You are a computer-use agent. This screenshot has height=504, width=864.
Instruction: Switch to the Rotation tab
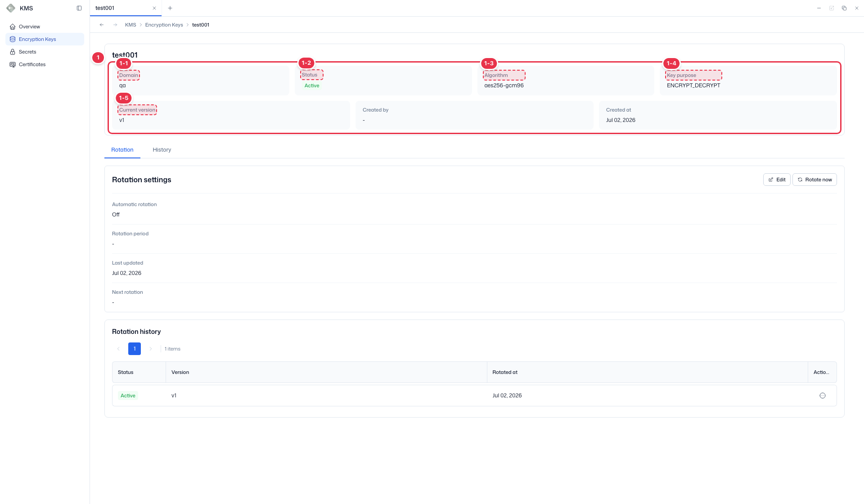(x=122, y=150)
